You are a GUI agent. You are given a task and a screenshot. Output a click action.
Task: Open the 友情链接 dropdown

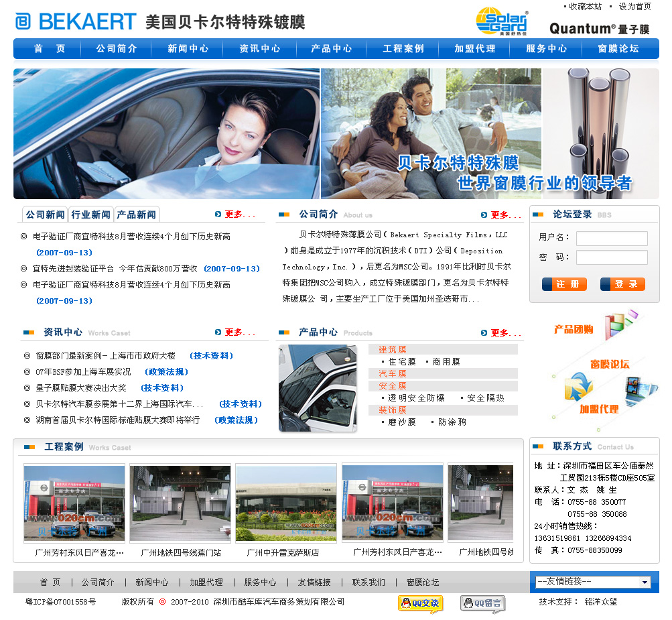pos(593,582)
